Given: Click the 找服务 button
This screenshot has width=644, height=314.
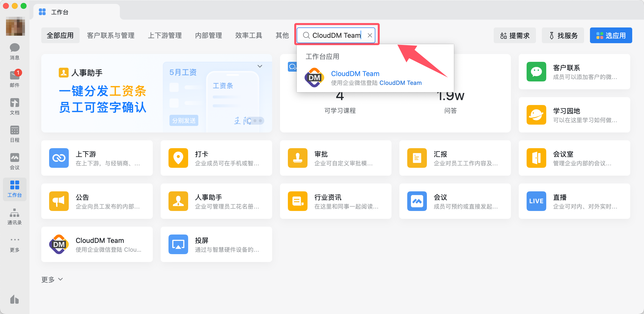Looking at the screenshot, I should (x=562, y=35).
